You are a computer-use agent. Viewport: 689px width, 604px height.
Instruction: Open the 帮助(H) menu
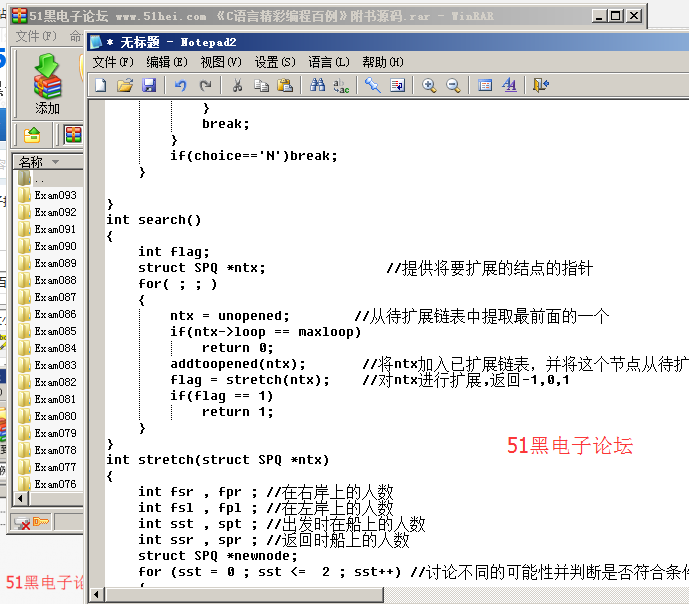click(x=382, y=62)
